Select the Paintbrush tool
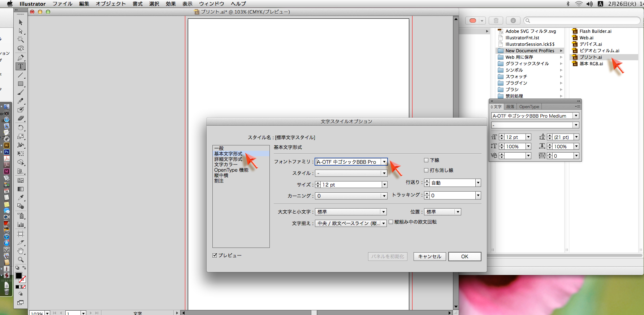The width and height of the screenshot is (644, 315). point(21,92)
